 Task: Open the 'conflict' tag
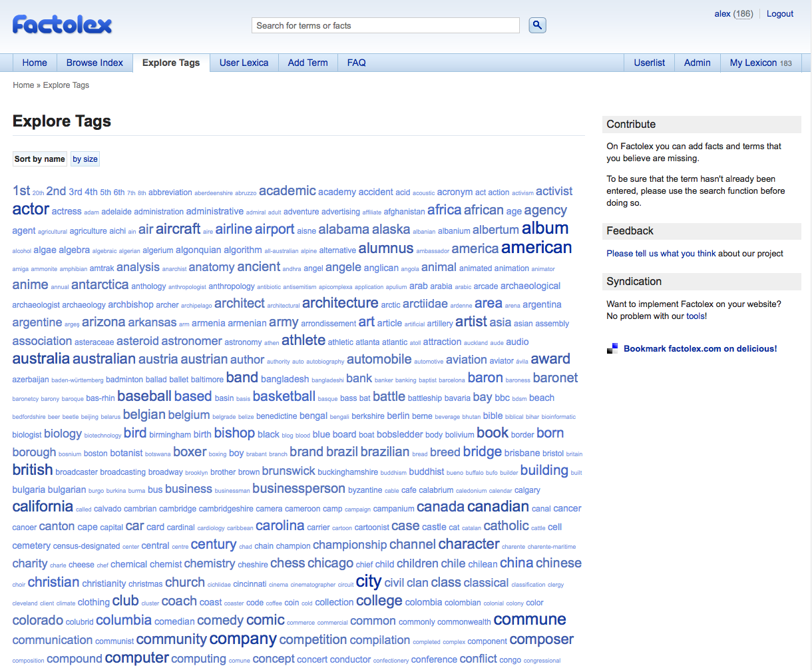478,659
